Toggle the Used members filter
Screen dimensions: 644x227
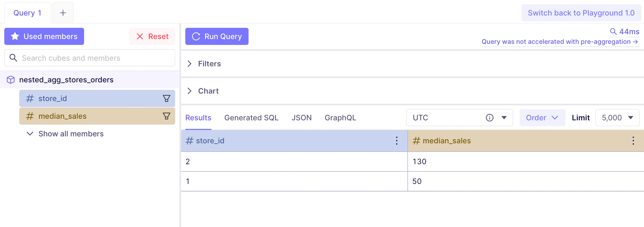point(44,36)
